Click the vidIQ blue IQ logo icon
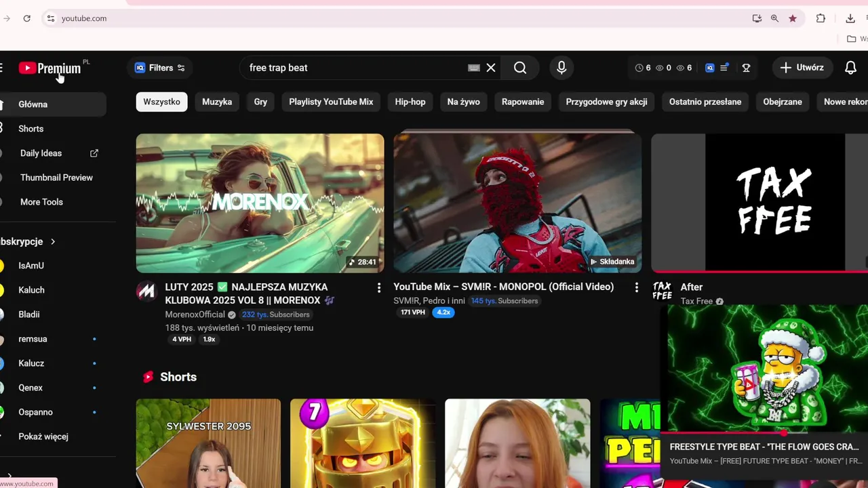This screenshot has width=868, height=488. tap(710, 68)
